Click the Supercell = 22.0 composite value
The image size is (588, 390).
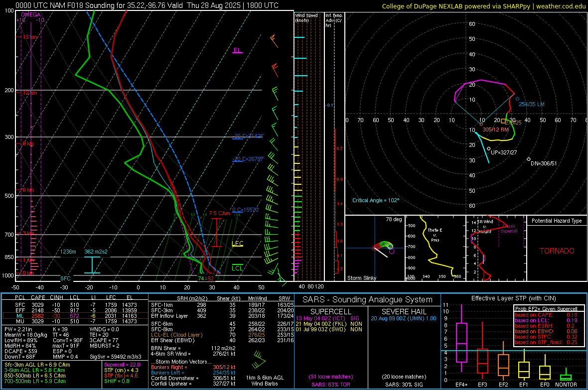tap(122, 365)
